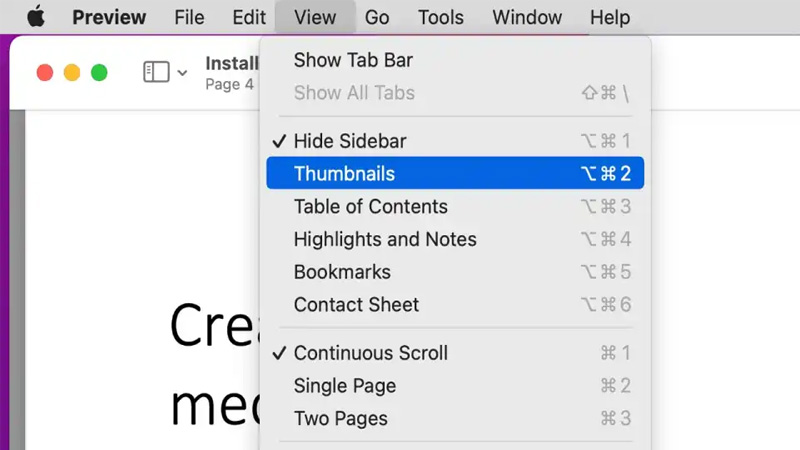The image size is (800, 450).
Task: Enable the Continuous Scroll checked option
Action: [370, 353]
